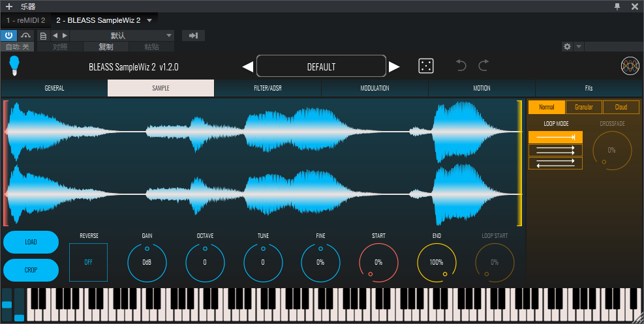Open the SAMPLE tab
The height and width of the screenshot is (324, 644).
161,88
